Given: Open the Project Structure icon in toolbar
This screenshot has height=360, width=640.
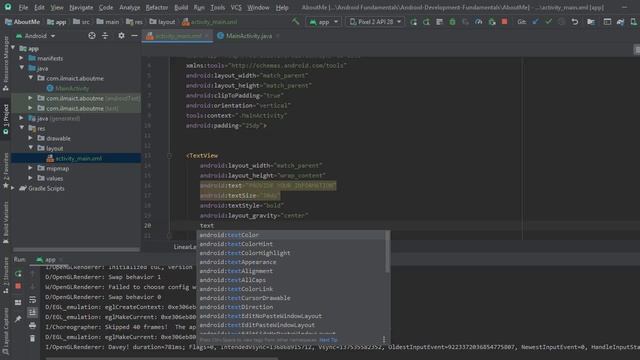Looking at the screenshot, I should [591, 22].
